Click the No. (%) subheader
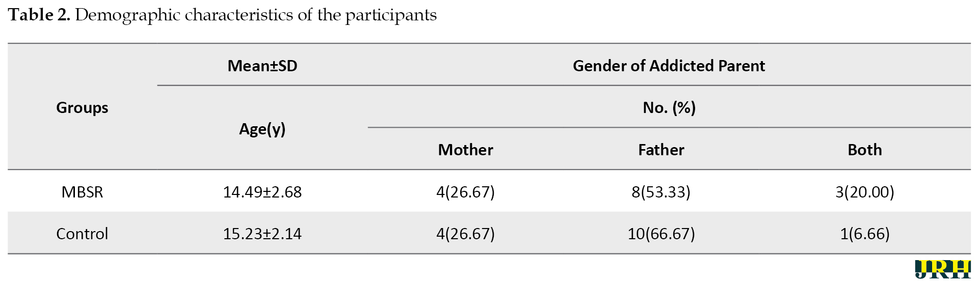This screenshot has height=283, width=980. pyautogui.click(x=669, y=107)
